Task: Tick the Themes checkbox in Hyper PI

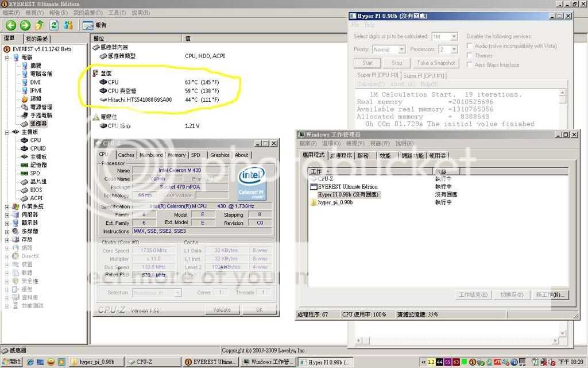Action: click(x=469, y=55)
